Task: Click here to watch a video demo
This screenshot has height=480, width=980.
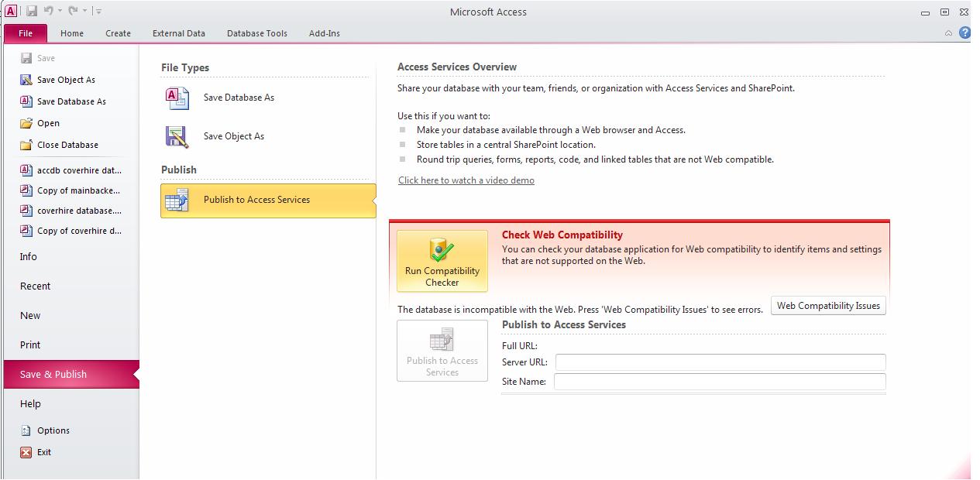Action: 466,180
